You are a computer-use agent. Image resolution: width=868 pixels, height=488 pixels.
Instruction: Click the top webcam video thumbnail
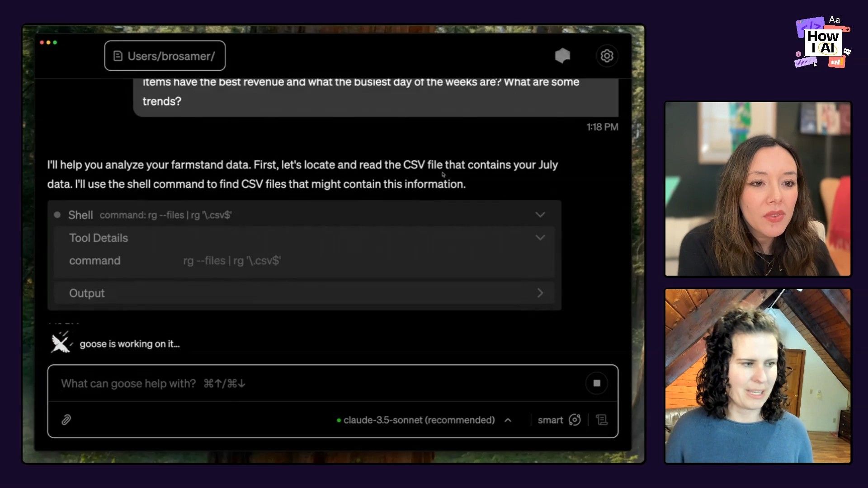click(758, 188)
